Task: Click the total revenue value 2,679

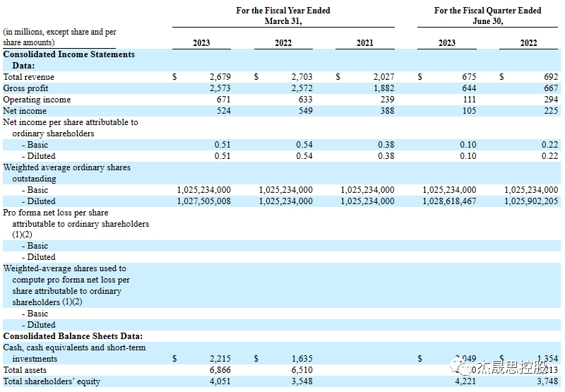Action: click(220, 77)
